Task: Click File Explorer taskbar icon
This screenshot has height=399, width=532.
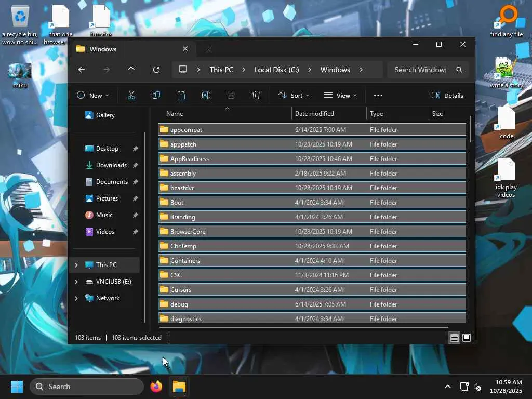Action: click(179, 387)
